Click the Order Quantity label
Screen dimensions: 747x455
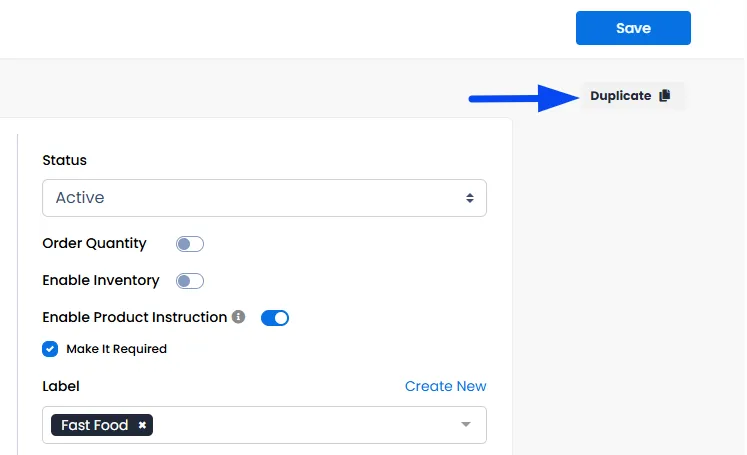pos(94,243)
